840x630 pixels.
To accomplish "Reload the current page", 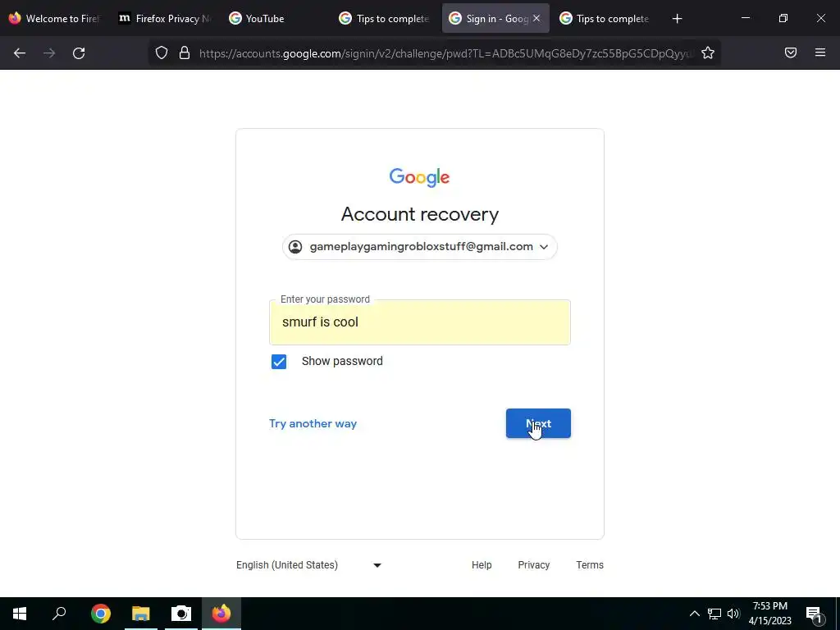I will pyautogui.click(x=79, y=53).
